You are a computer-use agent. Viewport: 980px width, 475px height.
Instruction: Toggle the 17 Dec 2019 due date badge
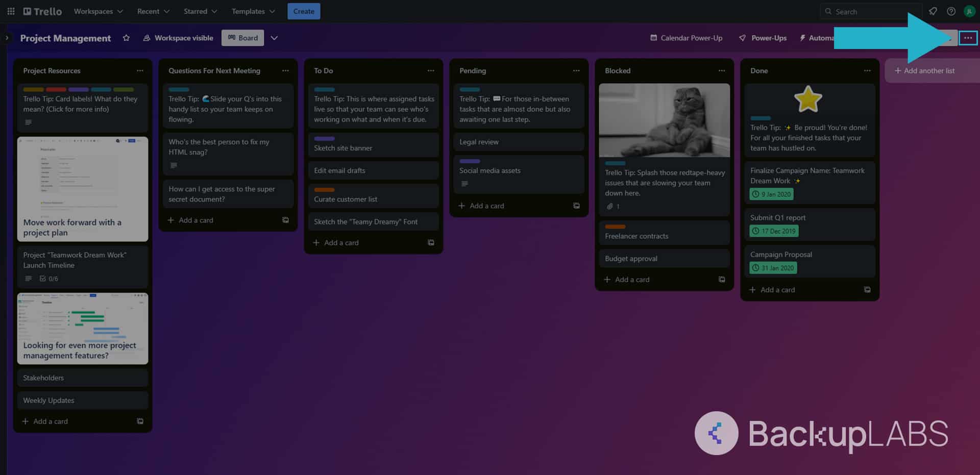click(774, 231)
